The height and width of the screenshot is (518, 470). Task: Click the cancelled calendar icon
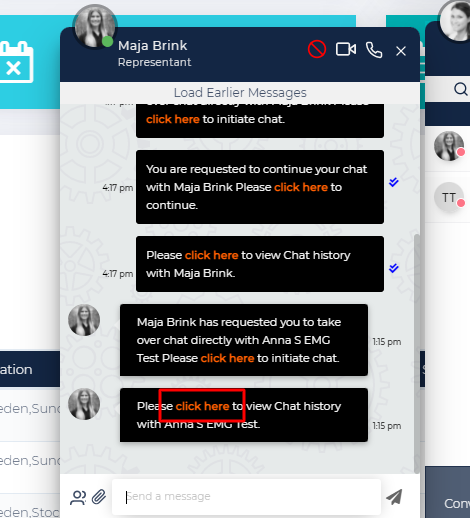pos(15,62)
